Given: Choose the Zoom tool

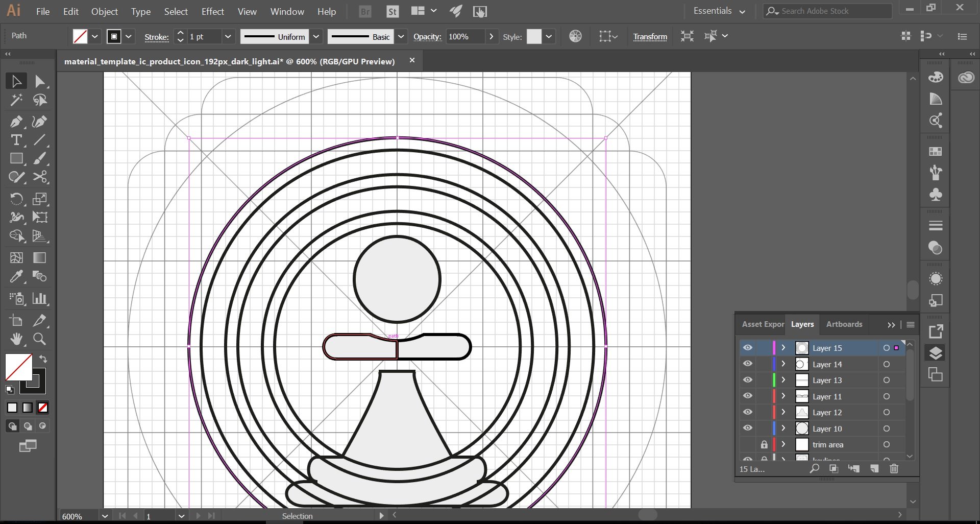Looking at the screenshot, I should [x=40, y=339].
